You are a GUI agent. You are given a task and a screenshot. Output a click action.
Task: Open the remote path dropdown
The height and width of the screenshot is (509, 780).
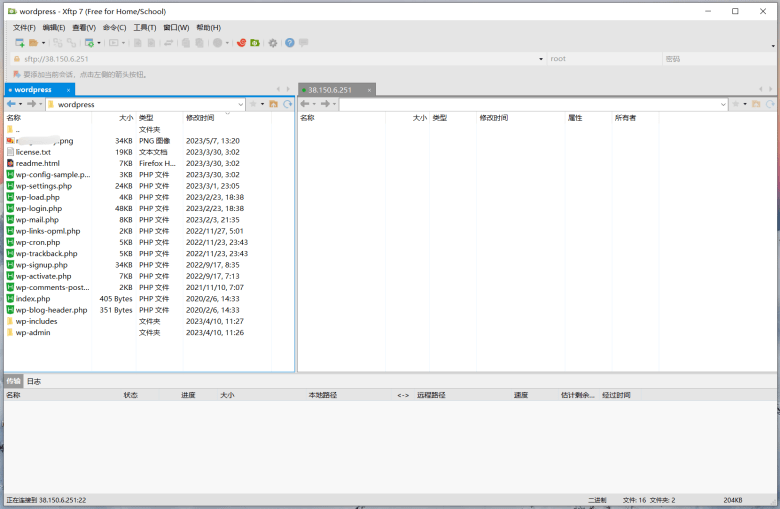(x=723, y=104)
